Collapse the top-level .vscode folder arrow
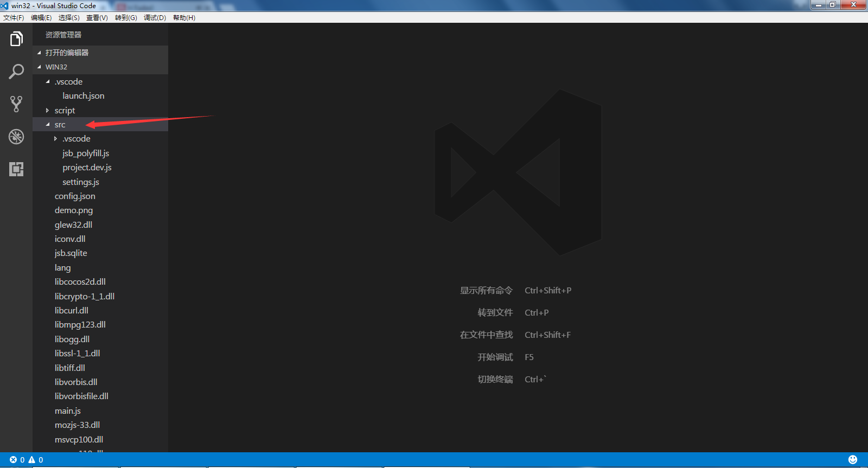The image size is (868, 468). 48,81
